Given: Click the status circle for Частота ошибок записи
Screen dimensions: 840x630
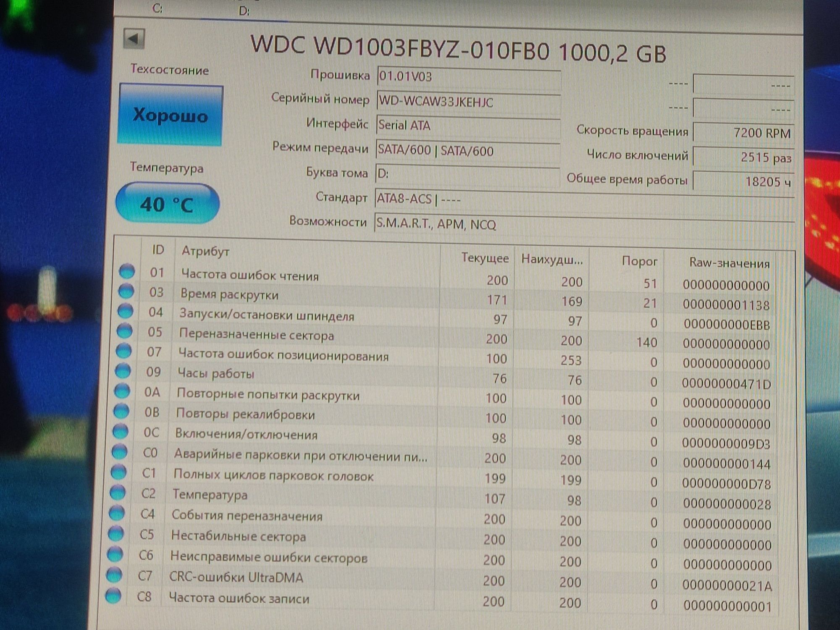Looking at the screenshot, I should (114, 595).
